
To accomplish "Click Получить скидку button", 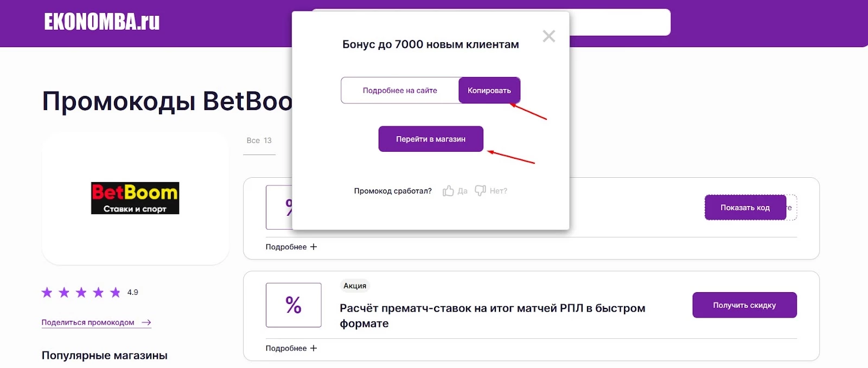I will (744, 305).
